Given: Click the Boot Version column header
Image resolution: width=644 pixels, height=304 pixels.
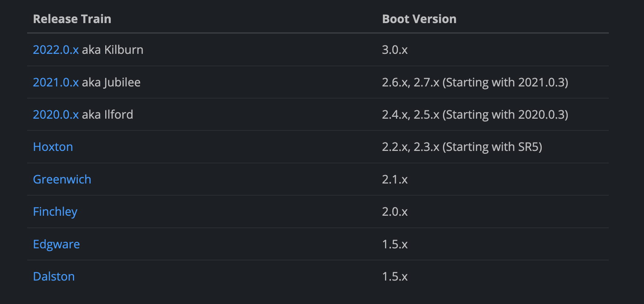Looking at the screenshot, I should [419, 19].
